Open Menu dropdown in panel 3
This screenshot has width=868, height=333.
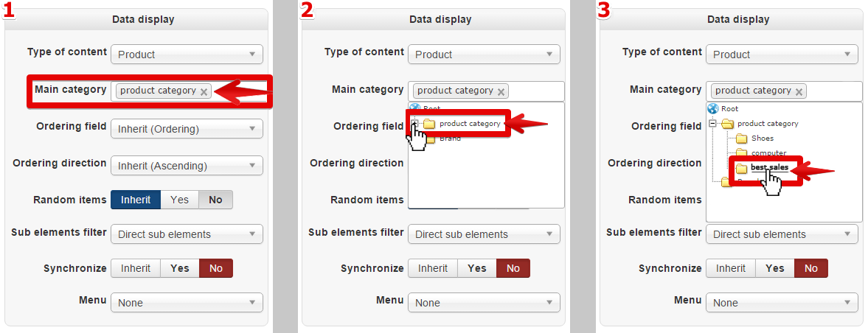pyautogui.click(x=782, y=303)
